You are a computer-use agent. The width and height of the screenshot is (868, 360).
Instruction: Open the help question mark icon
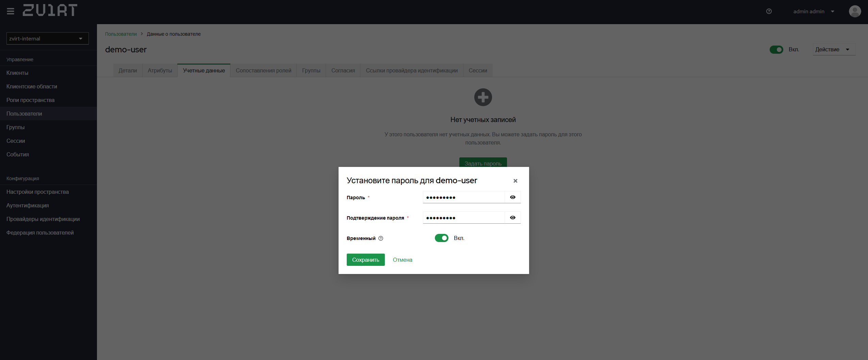pyautogui.click(x=769, y=11)
